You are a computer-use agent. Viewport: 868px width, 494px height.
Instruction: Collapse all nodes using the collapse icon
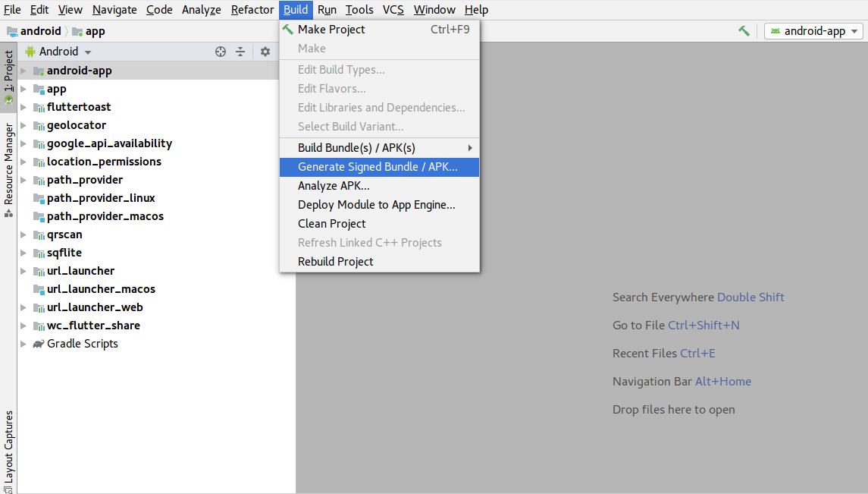240,52
